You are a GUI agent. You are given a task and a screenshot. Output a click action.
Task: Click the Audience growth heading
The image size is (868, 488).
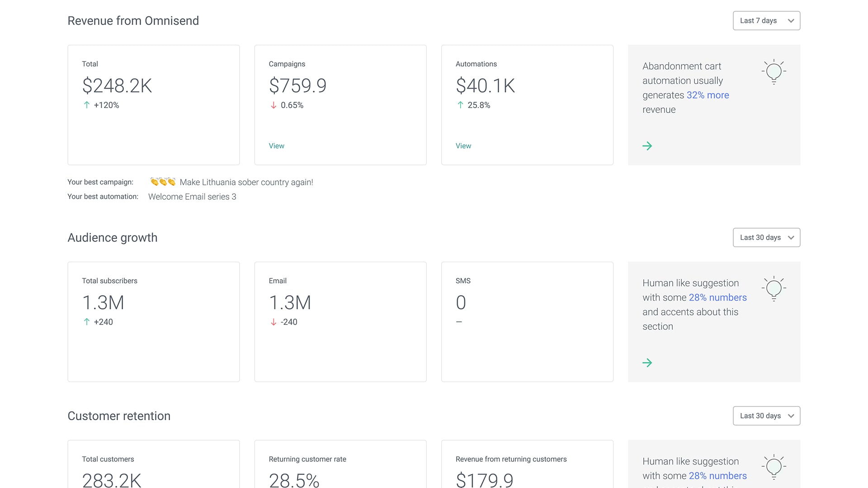pyautogui.click(x=113, y=238)
